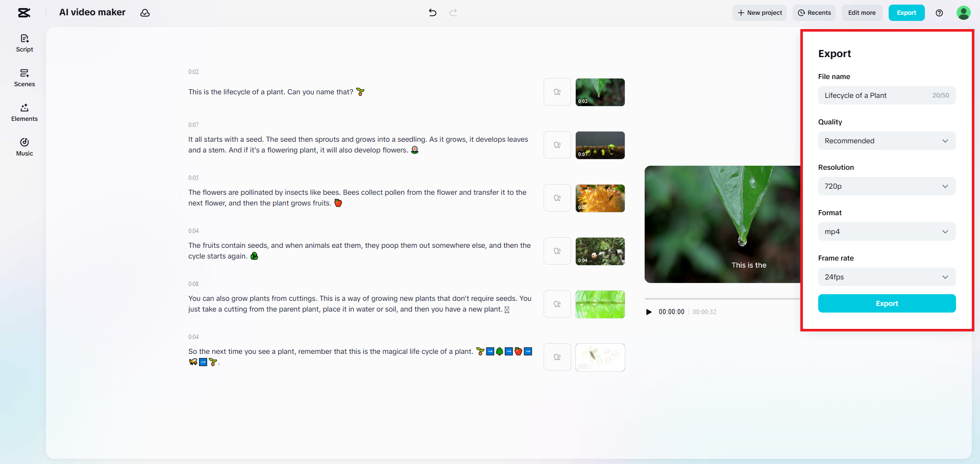
Task: Click the Edit more button
Action: pos(862,13)
